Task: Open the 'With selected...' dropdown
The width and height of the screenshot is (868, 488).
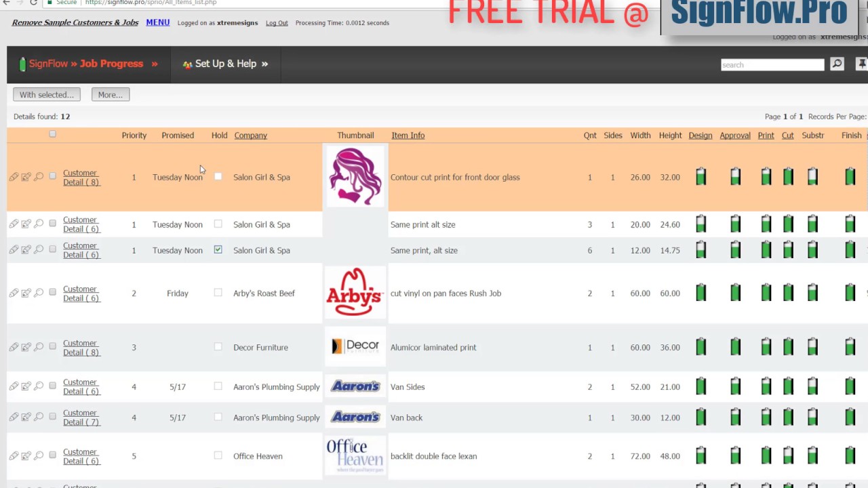Action: click(x=46, y=95)
